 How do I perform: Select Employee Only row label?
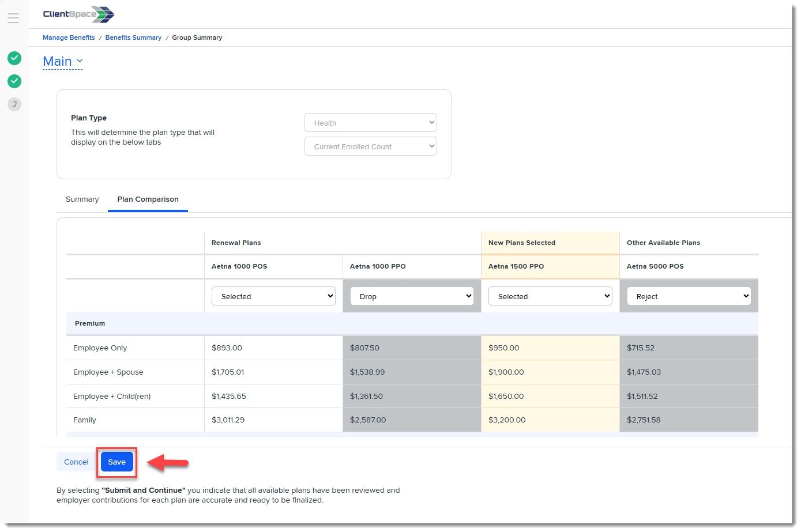coord(100,348)
